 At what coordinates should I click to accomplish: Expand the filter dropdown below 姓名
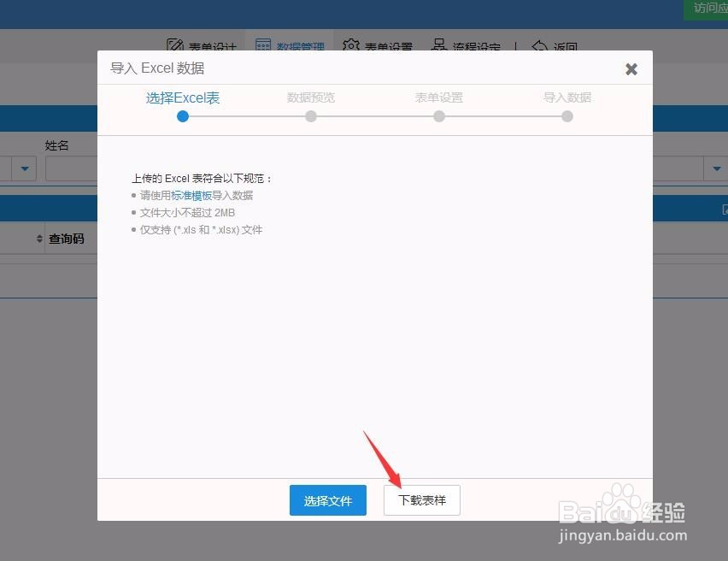[x=74, y=168]
